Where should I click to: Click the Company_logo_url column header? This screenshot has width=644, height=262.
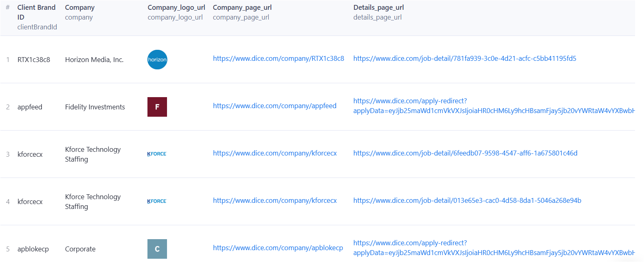(x=176, y=12)
